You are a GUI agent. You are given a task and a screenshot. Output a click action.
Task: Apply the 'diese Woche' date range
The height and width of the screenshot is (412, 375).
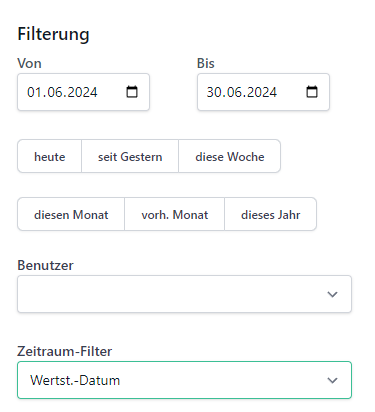tap(230, 156)
